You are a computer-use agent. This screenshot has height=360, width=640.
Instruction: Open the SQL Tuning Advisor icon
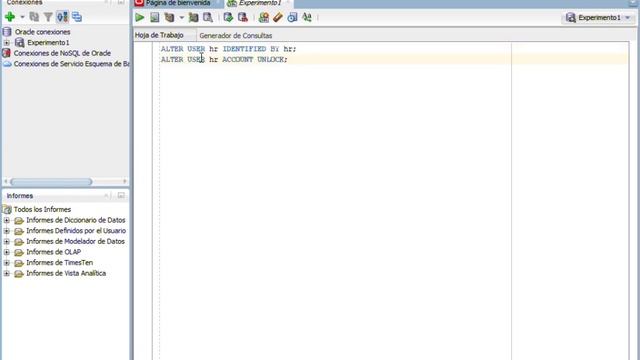[x=208, y=17]
